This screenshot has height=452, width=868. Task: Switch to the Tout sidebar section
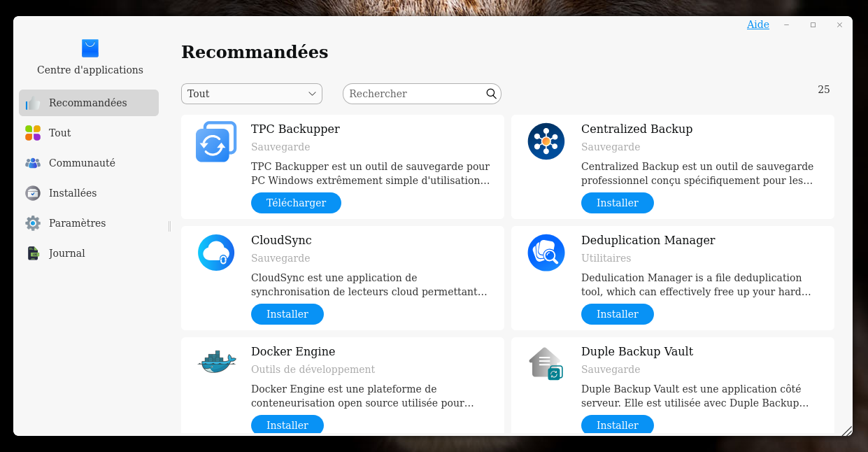click(x=60, y=133)
